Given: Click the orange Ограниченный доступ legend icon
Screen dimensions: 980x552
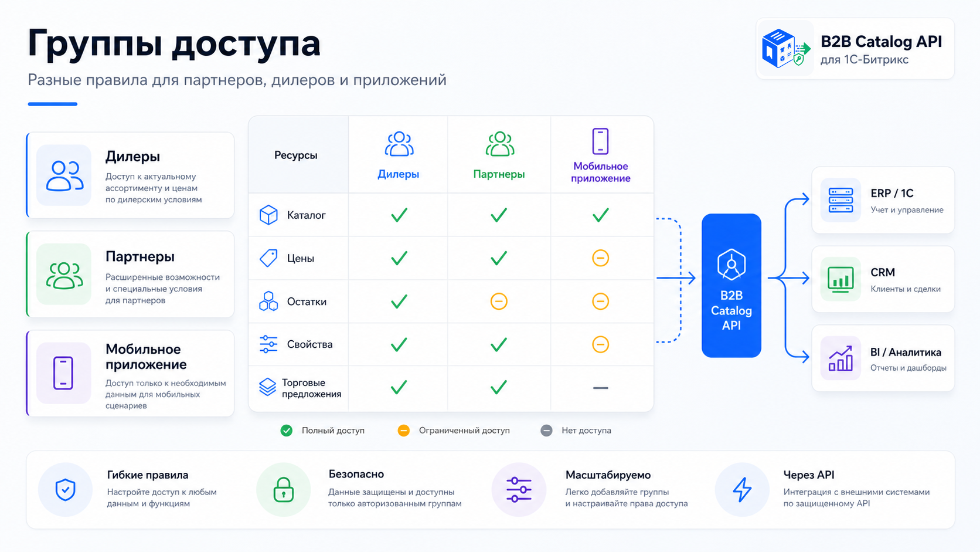Looking at the screenshot, I should pos(404,431).
